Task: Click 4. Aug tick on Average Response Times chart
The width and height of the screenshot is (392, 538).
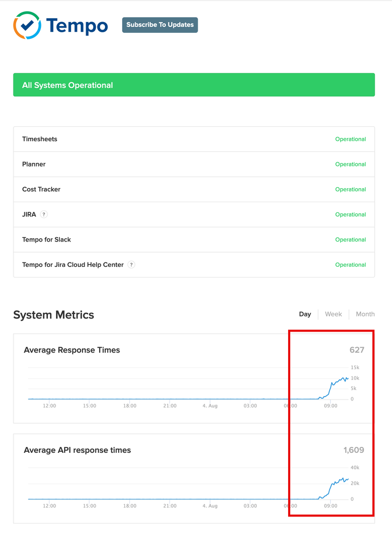Action: [x=210, y=405]
